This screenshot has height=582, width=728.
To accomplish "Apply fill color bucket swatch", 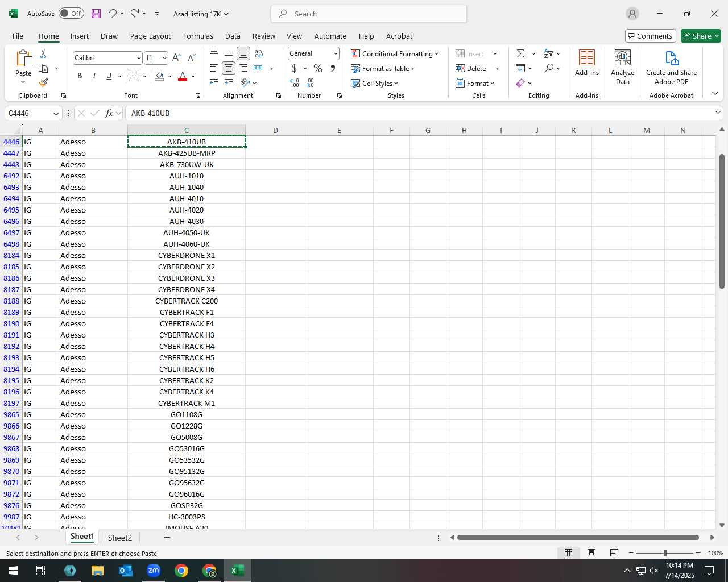I will [x=159, y=76].
